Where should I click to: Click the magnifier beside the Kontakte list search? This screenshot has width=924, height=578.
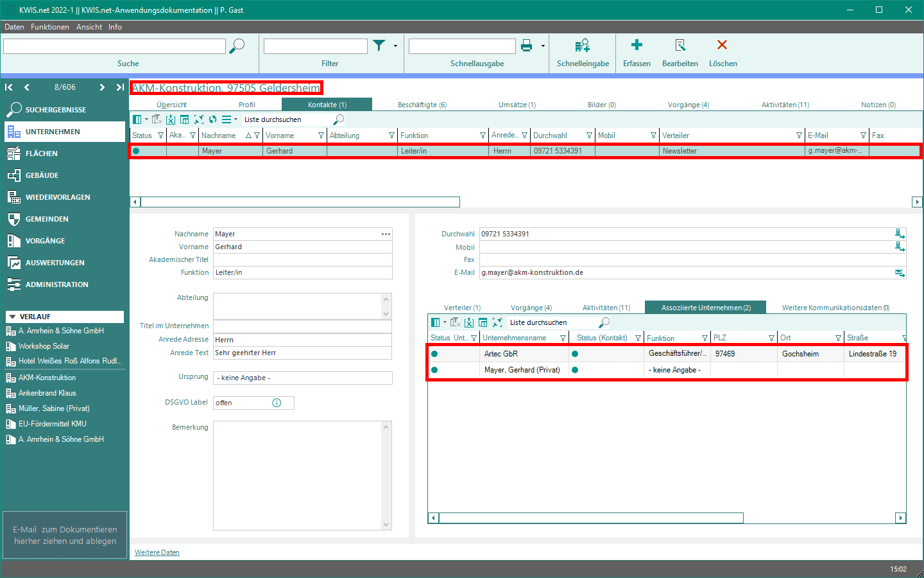339,119
